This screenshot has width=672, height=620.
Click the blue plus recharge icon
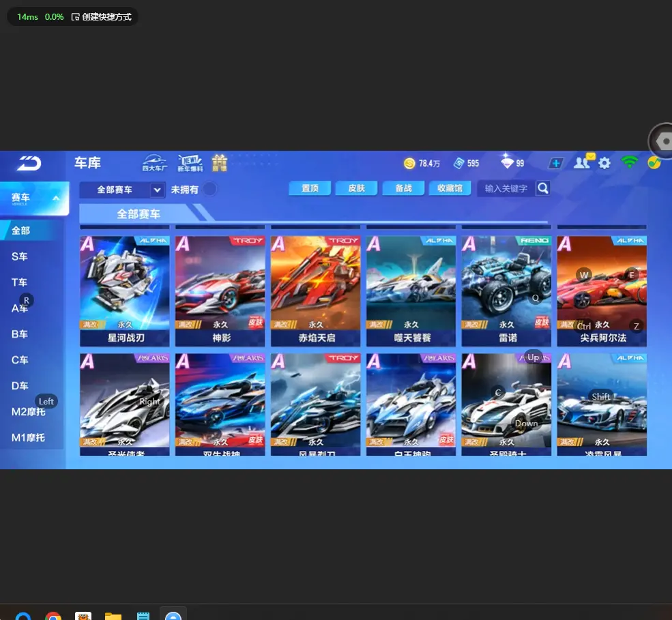(x=556, y=163)
